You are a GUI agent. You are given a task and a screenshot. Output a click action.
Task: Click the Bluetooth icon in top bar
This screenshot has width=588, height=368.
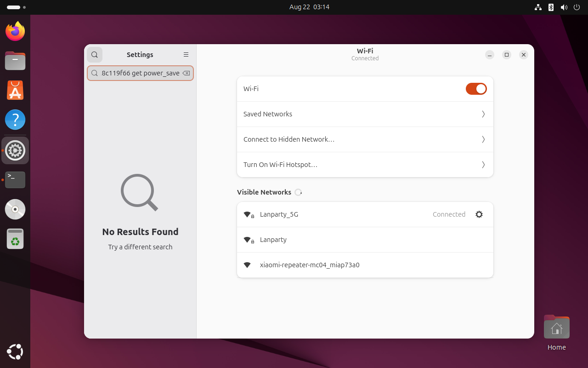pos(551,7)
